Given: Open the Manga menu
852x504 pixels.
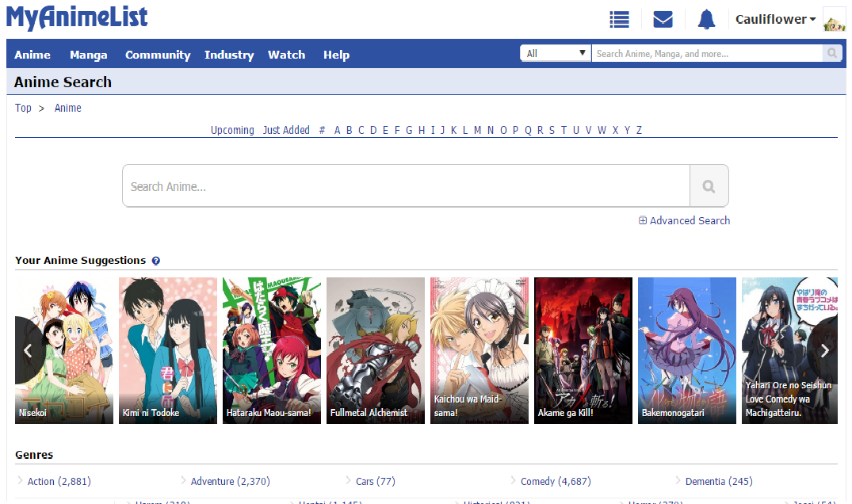Looking at the screenshot, I should [89, 55].
